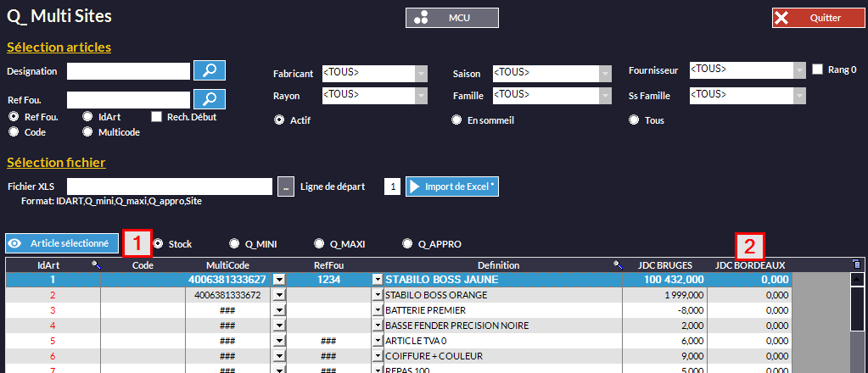Click the Quitter button
Viewport: 868px width, 373px height.
[817, 17]
